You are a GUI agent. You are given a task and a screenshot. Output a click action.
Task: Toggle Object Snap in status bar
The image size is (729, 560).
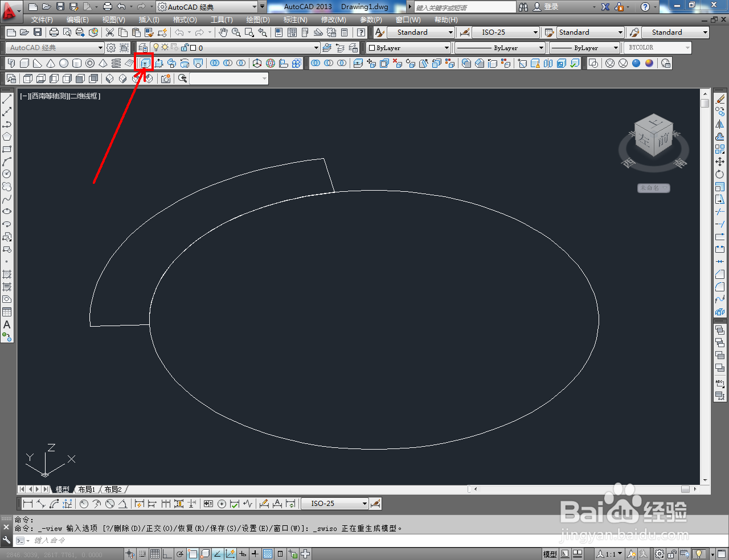(x=193, y=554)
